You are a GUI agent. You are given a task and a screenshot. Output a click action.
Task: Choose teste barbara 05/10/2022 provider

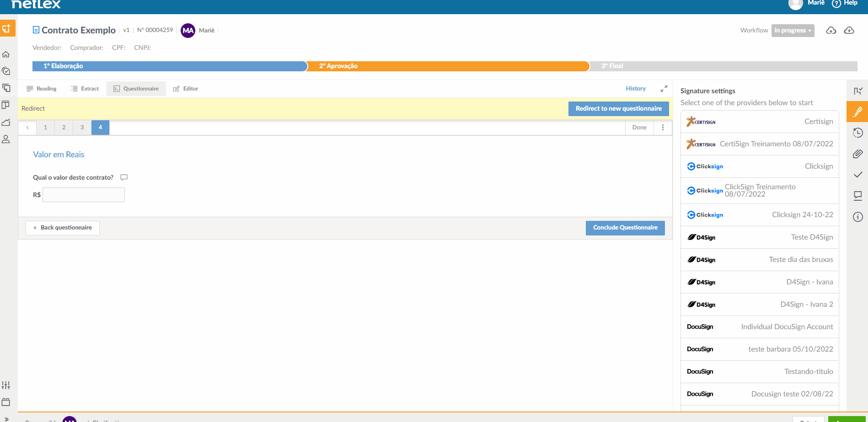point(760,349)
